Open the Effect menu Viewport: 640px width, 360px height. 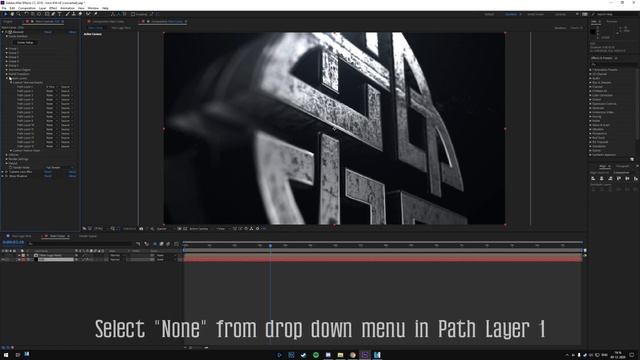click(x=53, y=8)
